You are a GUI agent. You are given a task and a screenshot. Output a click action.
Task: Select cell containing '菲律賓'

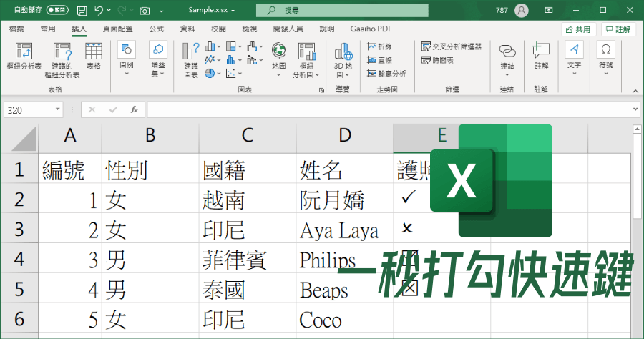[248, 259]
